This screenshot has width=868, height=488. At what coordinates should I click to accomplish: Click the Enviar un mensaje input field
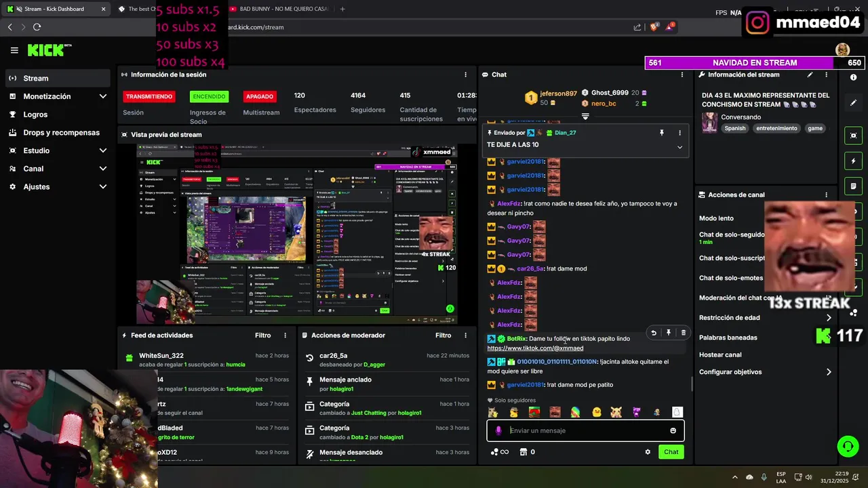tap(585, 430)
